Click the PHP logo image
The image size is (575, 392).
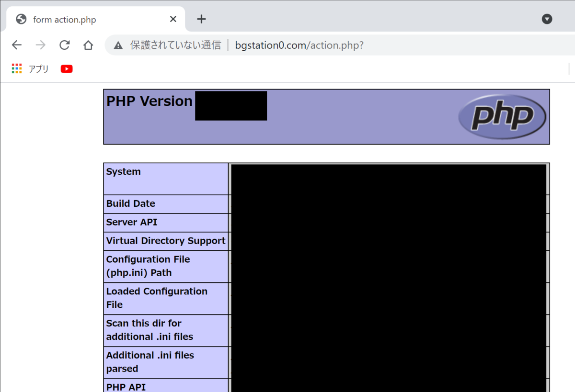coord(502,116)
